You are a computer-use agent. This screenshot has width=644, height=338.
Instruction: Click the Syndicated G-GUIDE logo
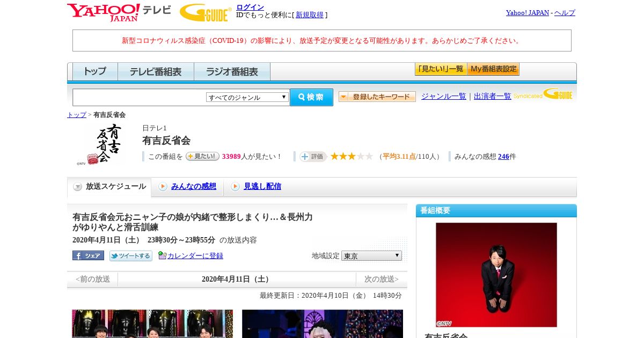coord(543,94)
